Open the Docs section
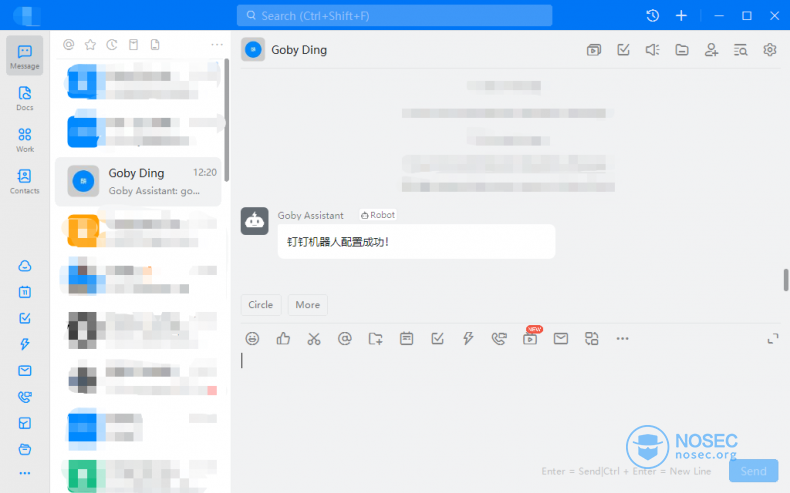790x493 pixels. (x=24, y=98)
